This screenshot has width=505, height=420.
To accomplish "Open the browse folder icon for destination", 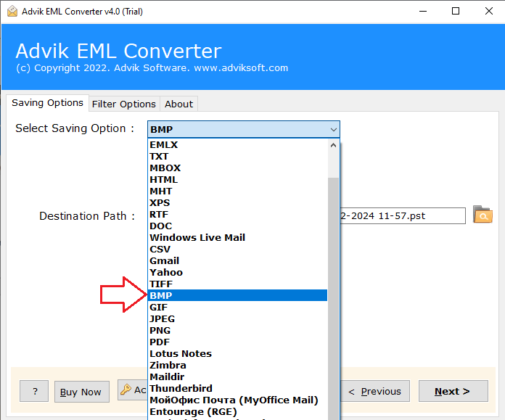I will [483, 215].
